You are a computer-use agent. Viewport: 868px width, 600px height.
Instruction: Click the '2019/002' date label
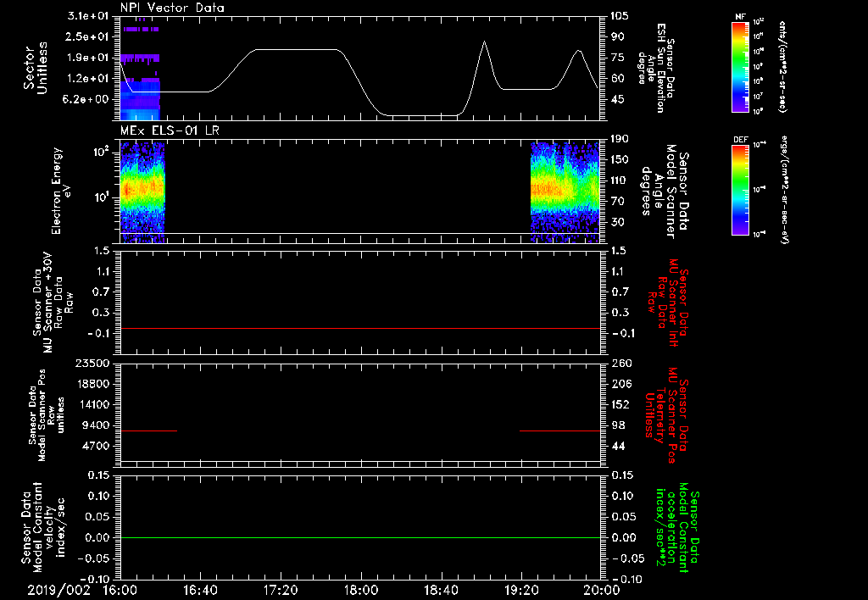click(x=58, y=590)
